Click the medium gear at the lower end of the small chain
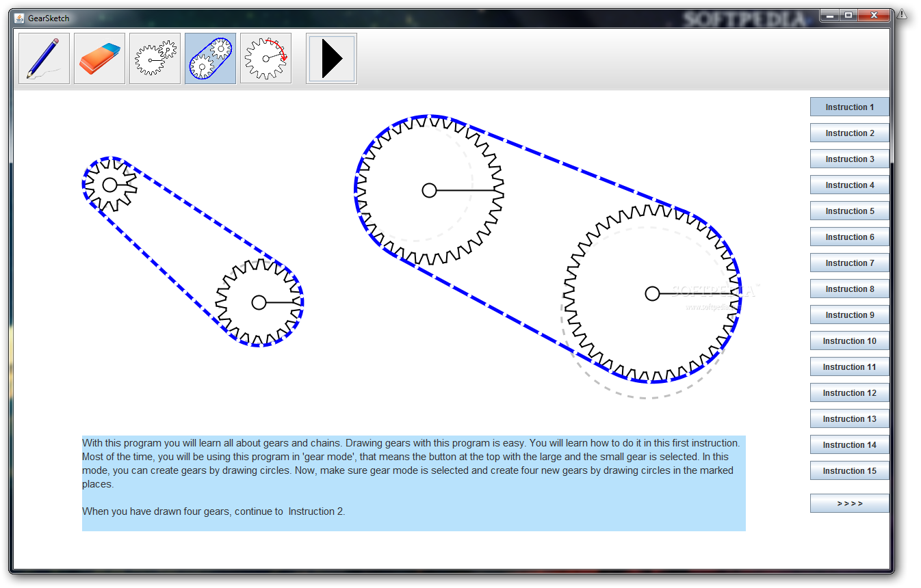Screen dimensions: 921x588 coord(259,302)
